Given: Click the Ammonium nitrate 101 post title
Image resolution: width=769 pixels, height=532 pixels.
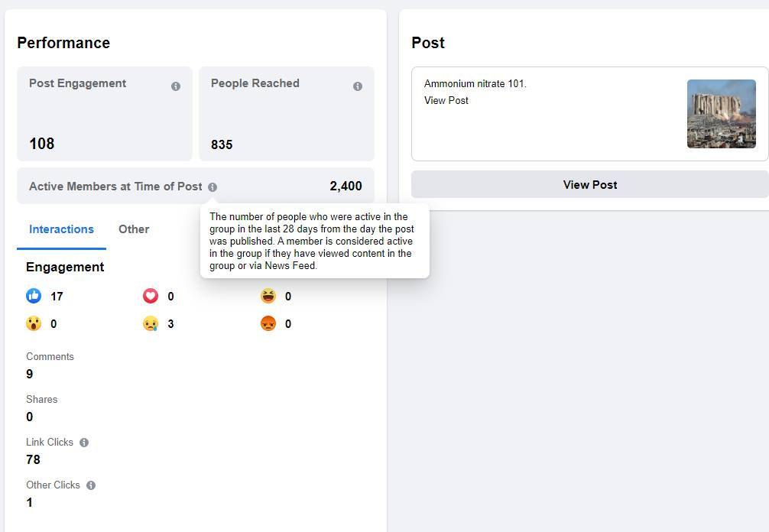Looking at the screenshot, I should coord(475,84).
